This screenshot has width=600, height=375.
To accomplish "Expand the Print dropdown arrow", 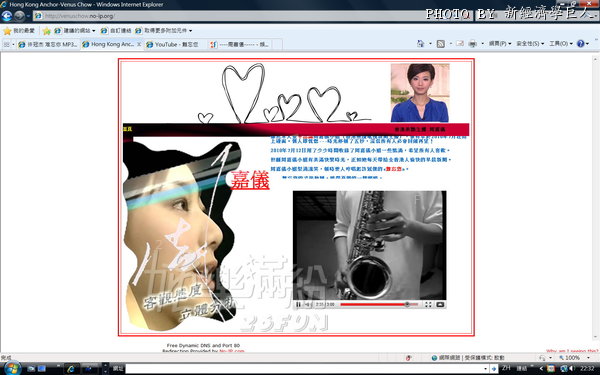I will pyautogui.click(x=482, y=44).
